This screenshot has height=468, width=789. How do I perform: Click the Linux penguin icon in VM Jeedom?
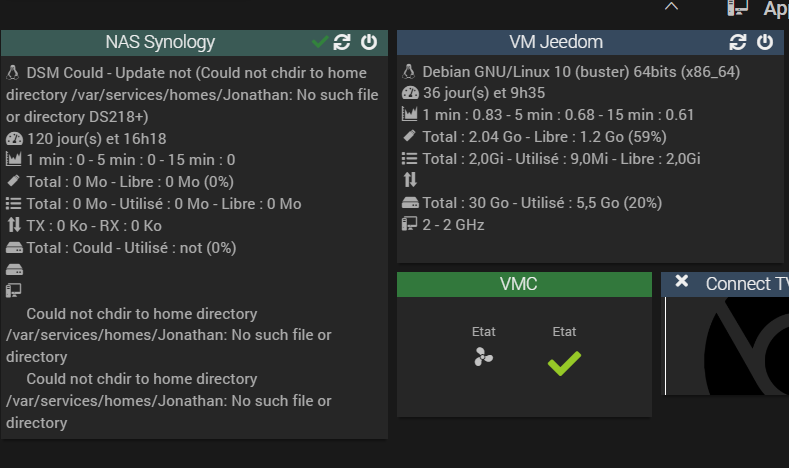point(409,72)
